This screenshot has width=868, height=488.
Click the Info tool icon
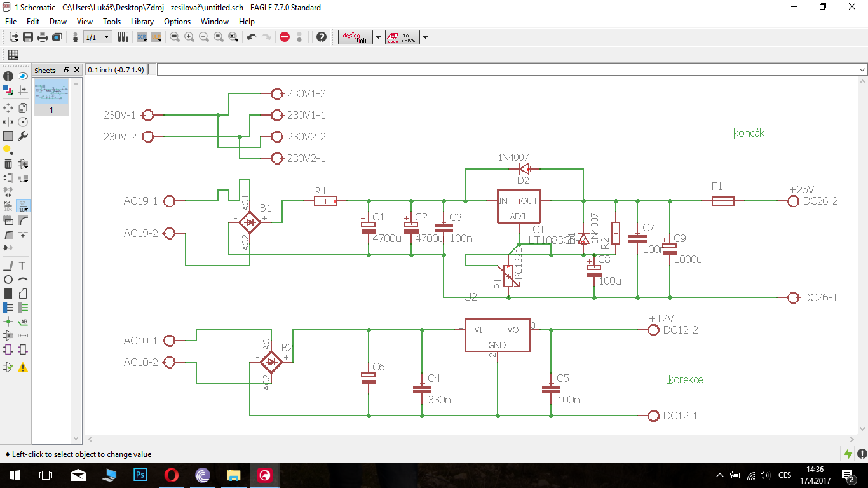[x=8, y=76]
